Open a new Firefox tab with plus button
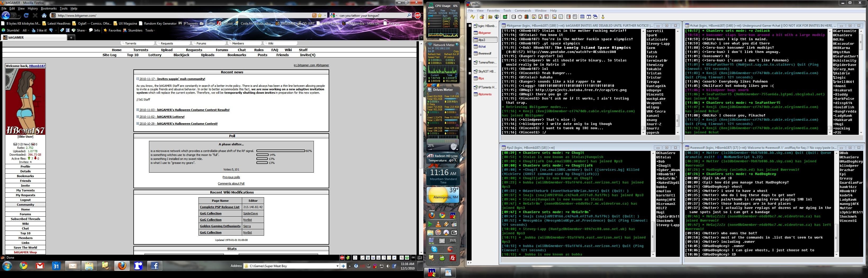This screenshot has width=868, height=278. click(x=71, y=38)
